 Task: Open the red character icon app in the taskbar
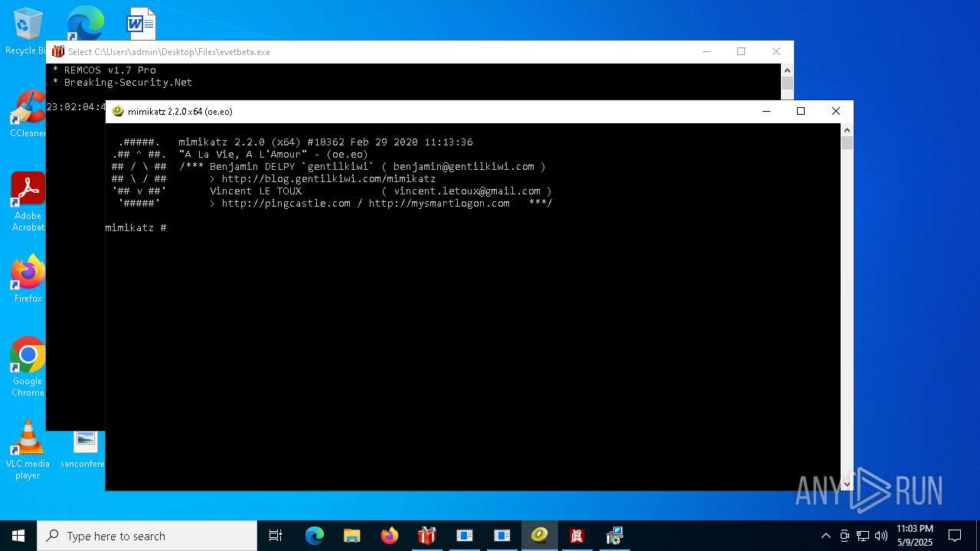pyautogui.click(x=577, y=536)
